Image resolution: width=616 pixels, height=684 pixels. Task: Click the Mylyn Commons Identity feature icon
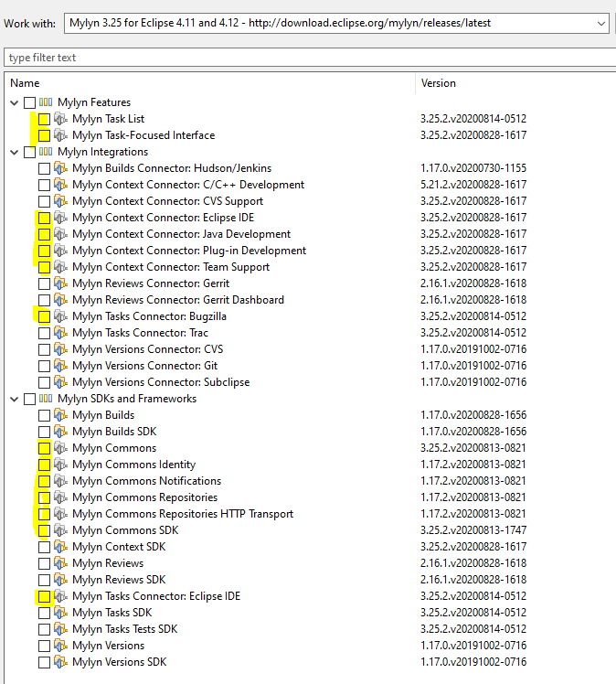coord(60,465)
